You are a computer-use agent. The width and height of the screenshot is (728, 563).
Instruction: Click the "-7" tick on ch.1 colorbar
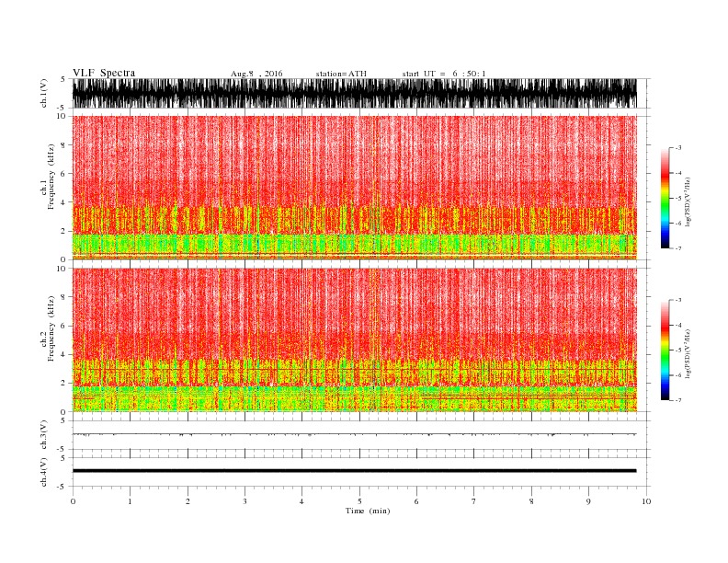(x=677, y=248)
